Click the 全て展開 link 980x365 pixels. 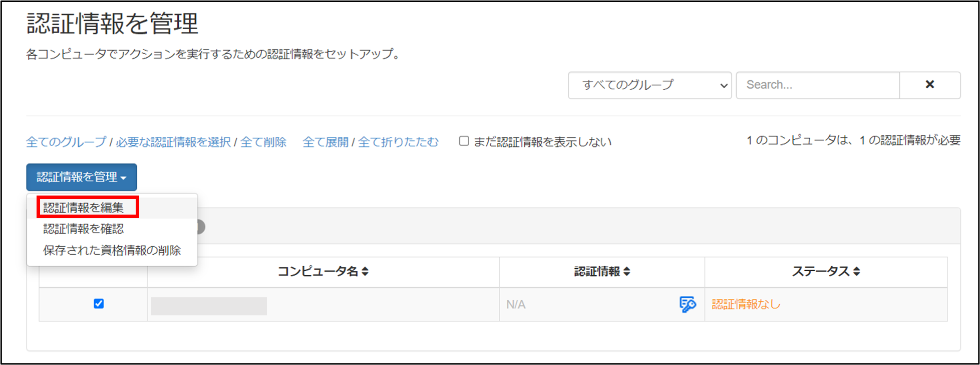(x=325, y=142)
